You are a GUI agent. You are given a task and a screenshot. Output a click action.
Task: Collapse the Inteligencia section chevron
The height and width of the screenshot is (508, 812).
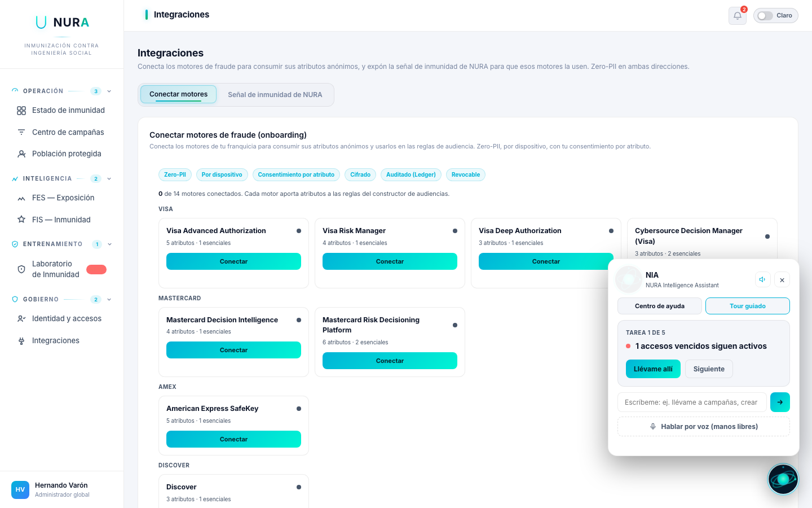point(109,178)
